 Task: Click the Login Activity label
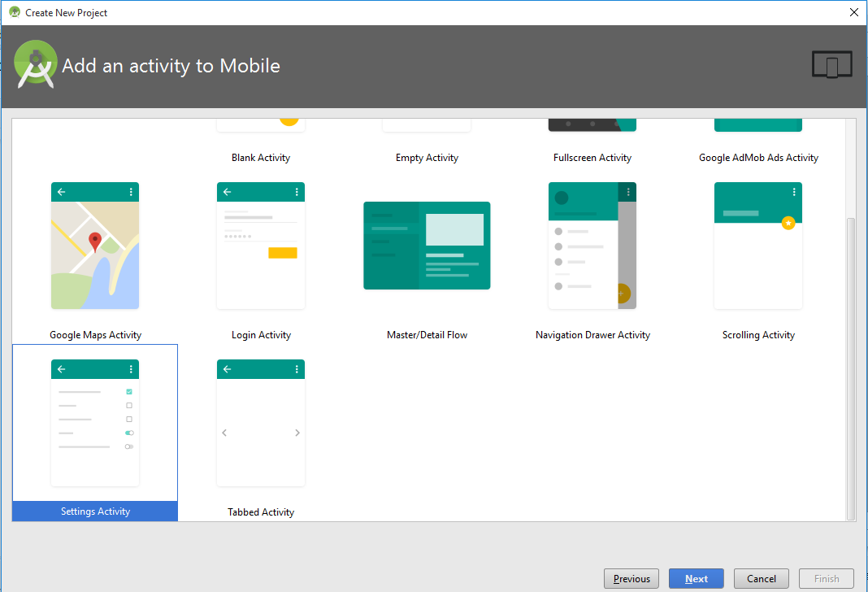coord(261,335)
